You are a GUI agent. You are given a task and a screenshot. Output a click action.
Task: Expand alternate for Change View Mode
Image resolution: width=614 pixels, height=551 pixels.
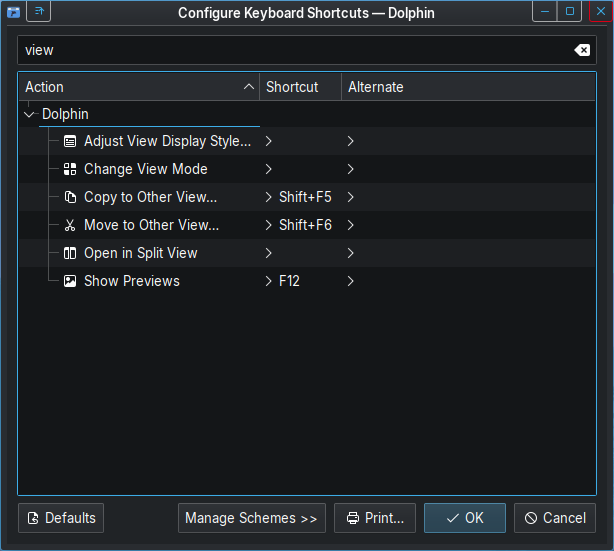point(350,169)
